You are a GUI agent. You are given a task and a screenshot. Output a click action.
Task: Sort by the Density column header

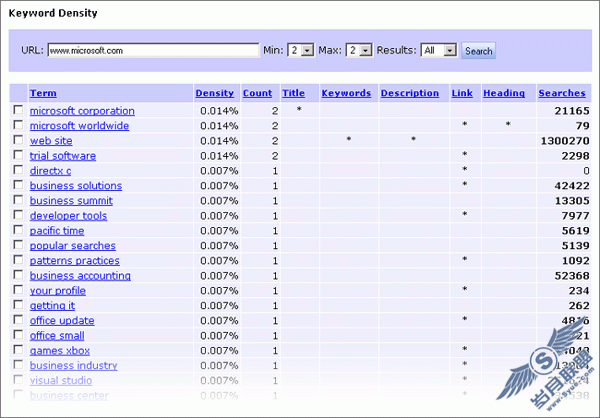pos(215,93)
